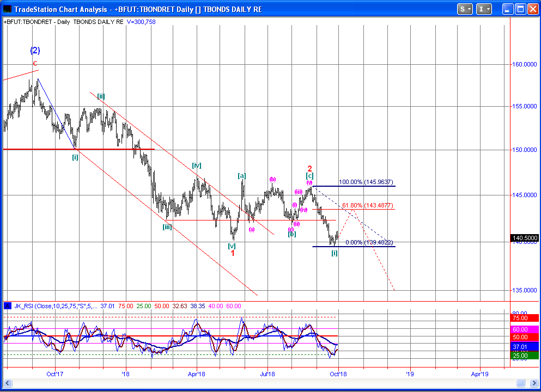This screenshot has height=392, width=541.
Task: Select the magenta (b) wave label
Action: coord(272,179)
